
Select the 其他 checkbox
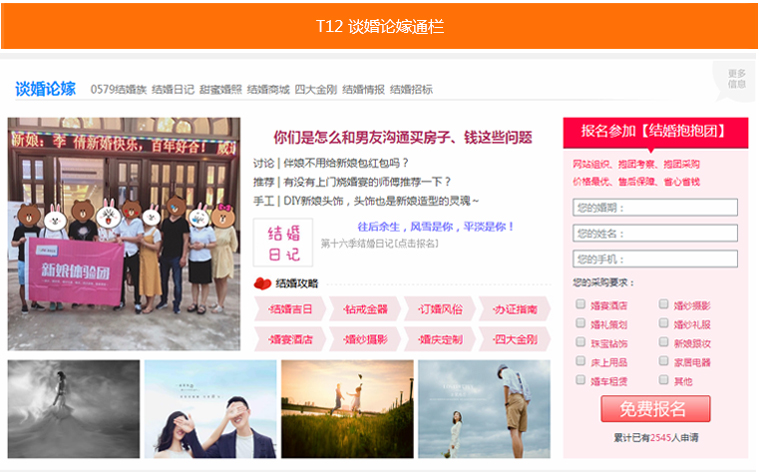(x=664, y=380)
